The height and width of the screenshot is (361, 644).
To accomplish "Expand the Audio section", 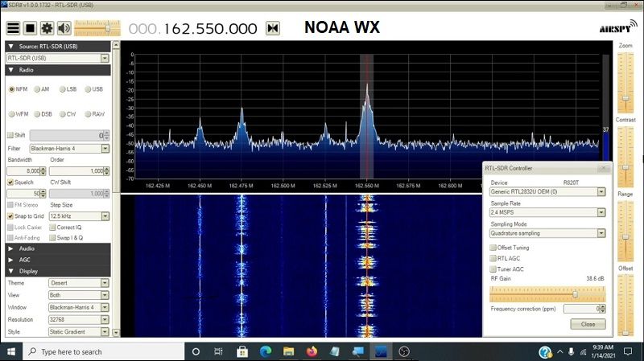I will 58,248.
